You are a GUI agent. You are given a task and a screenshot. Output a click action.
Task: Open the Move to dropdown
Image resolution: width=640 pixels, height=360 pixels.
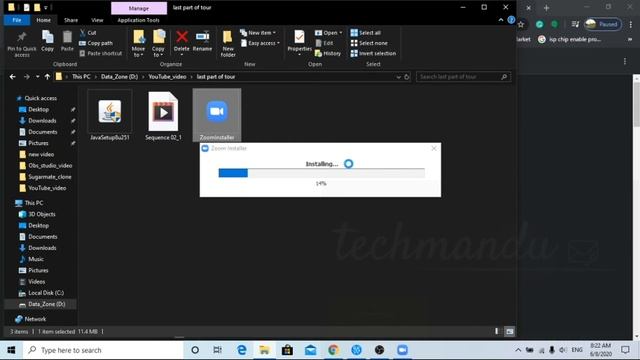pyautogui.click(x=138, y=43)
